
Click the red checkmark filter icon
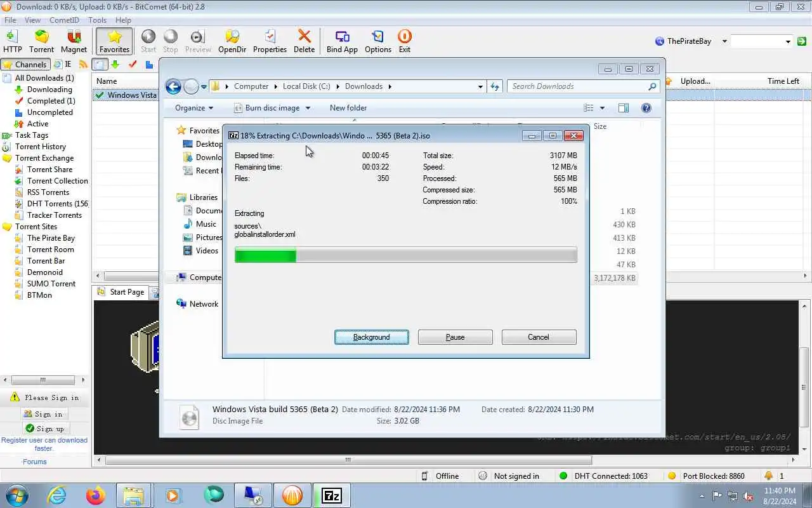coord(132,64)
